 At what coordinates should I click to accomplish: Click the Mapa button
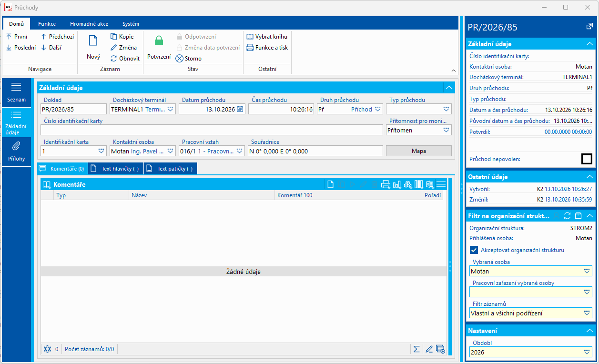coord(419,151)
